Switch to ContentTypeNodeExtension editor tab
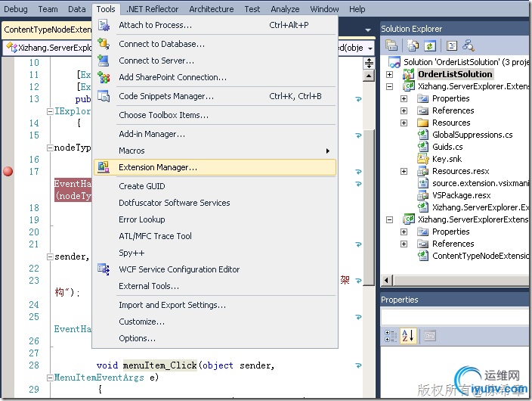Viewport: 532px width, 401px height. [x=47, y=30]
